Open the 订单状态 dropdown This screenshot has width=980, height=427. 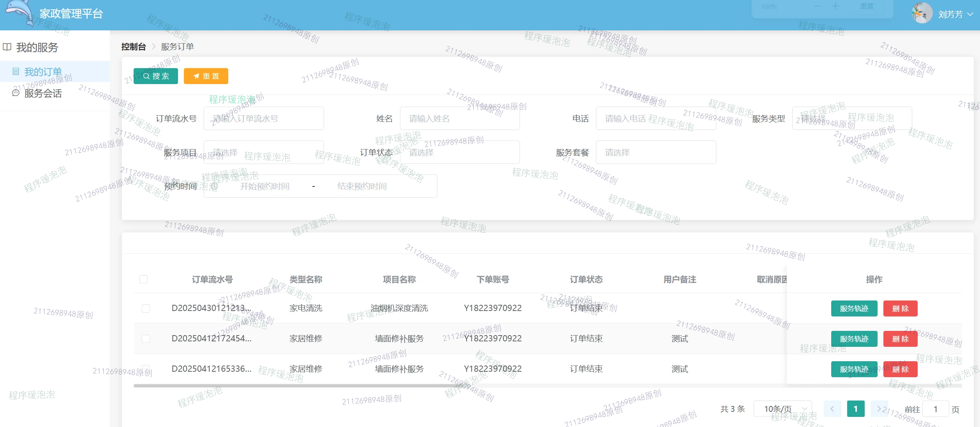(x=460, y=153)
